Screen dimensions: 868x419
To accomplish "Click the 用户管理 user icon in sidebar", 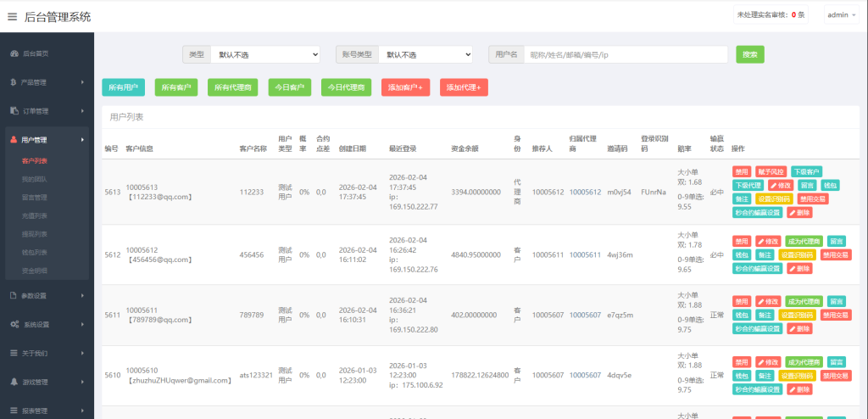I will (x=14, y=140).
